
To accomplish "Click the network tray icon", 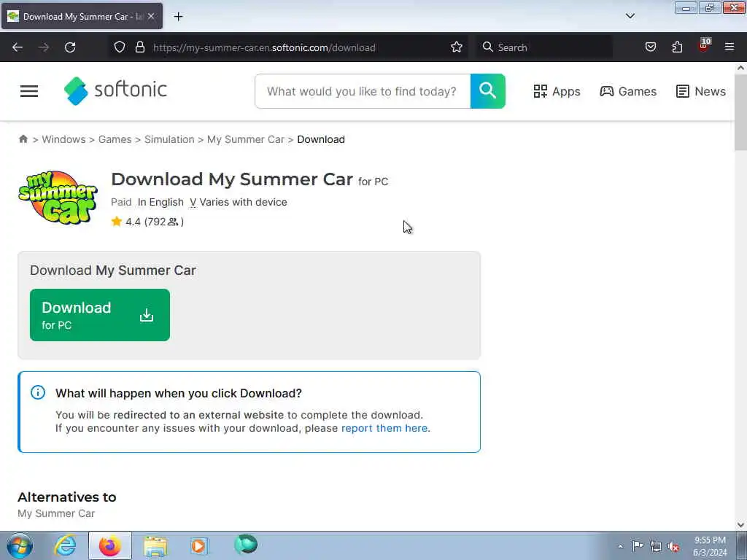I will click(656, 546).
